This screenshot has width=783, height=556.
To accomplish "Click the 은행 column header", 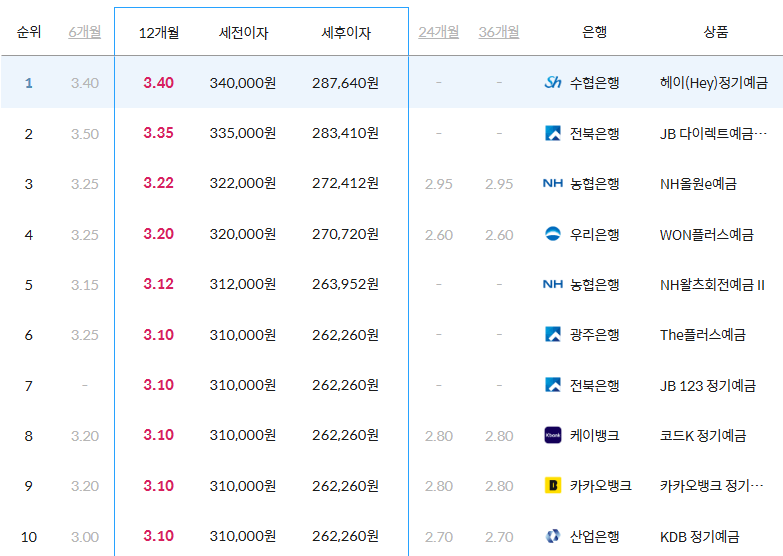I will 594,32.
